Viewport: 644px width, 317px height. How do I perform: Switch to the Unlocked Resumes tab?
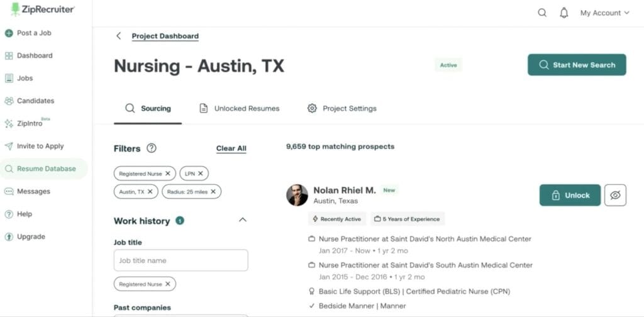point(239,109)
